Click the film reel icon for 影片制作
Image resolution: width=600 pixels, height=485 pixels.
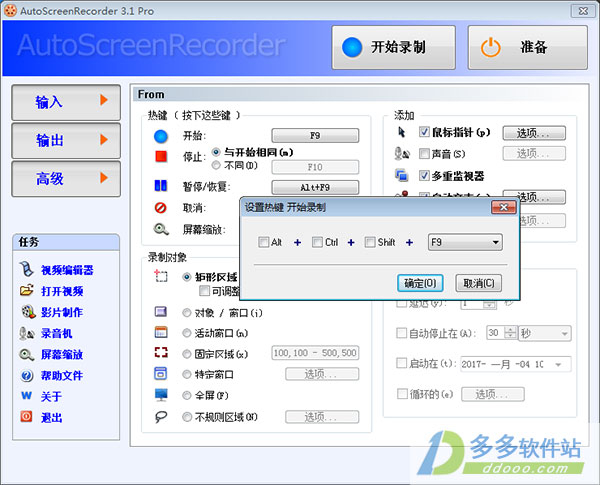pos(28,312)
